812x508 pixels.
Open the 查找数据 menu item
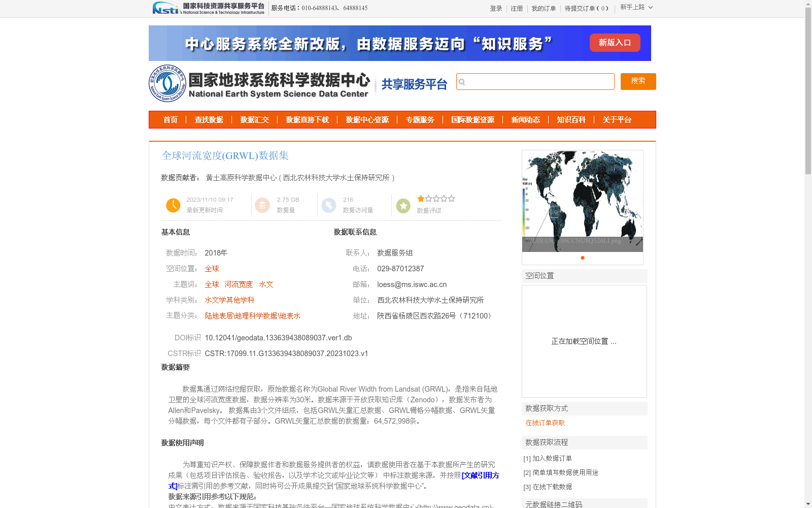[209, 120]
